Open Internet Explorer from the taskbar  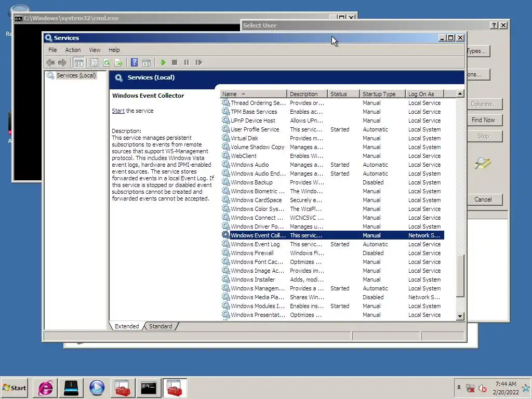(x=45, y=388)
